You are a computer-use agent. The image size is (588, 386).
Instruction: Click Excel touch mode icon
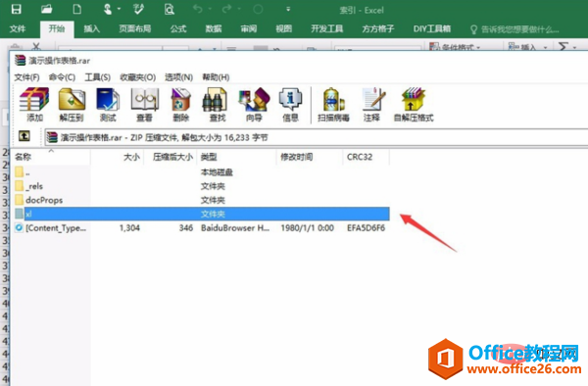[108, 9]
